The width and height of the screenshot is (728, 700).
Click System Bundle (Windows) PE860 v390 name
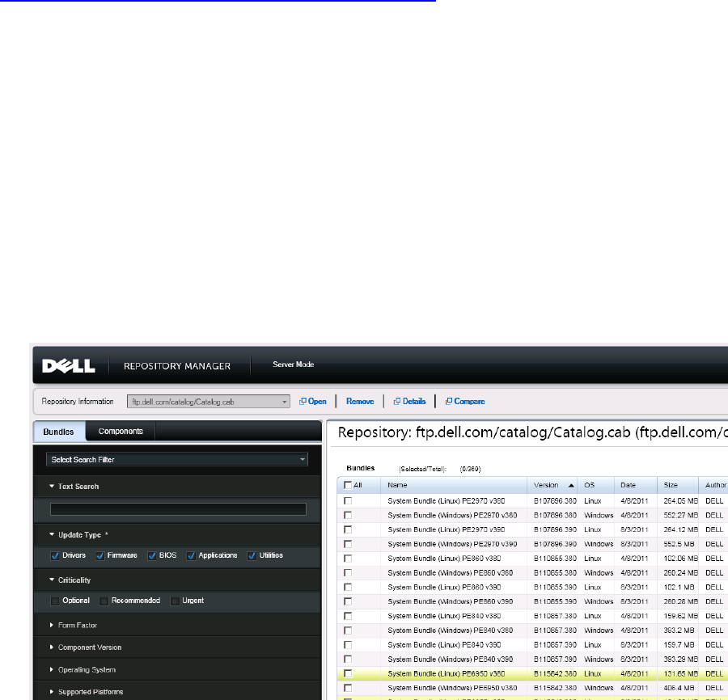tap(451, 601)
